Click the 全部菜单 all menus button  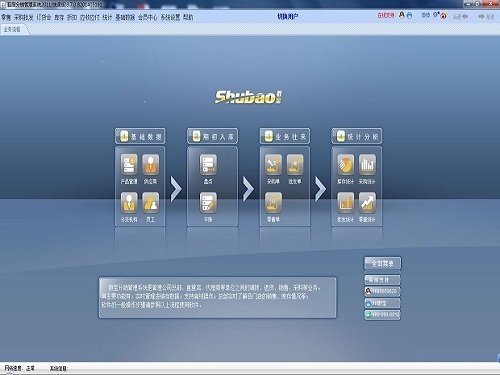tap(382, 264)
